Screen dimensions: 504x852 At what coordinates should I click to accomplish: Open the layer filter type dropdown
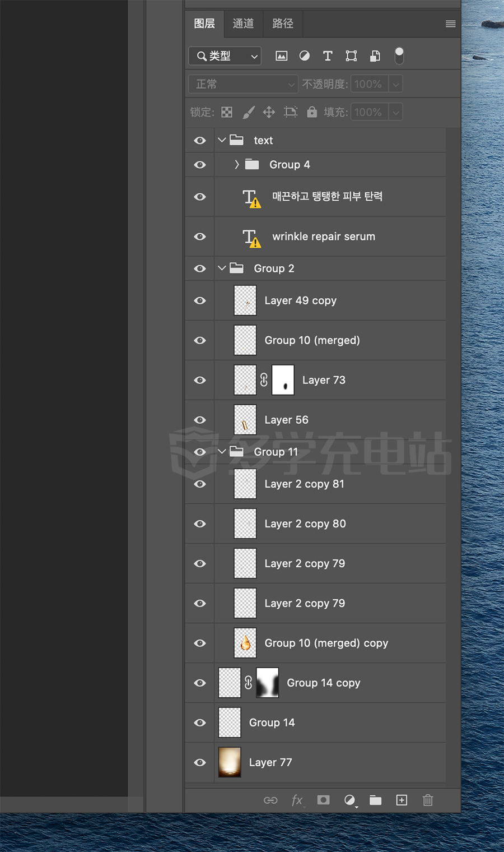click(225, 56)
